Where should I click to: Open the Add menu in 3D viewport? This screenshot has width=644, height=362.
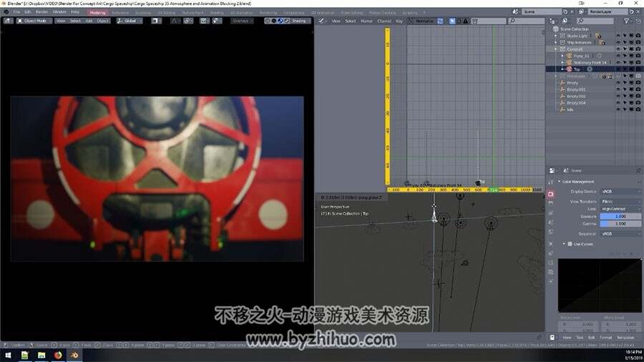coord(89,21)
